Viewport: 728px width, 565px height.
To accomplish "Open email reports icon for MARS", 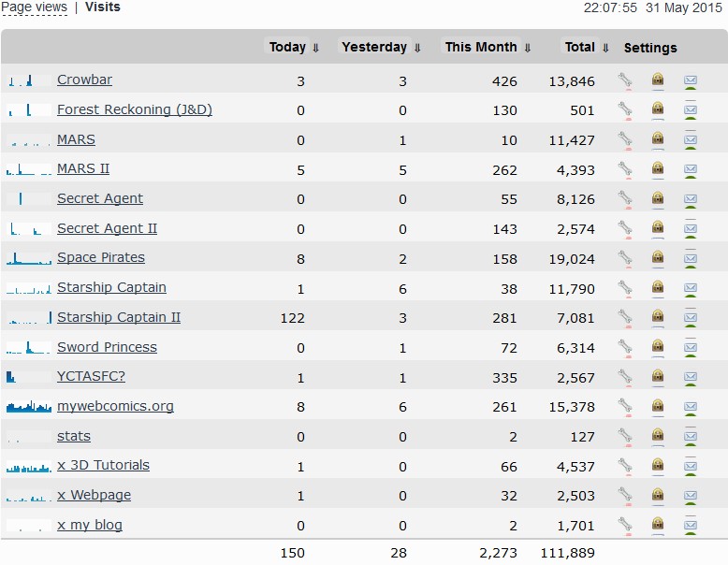I will click(691, 140).
